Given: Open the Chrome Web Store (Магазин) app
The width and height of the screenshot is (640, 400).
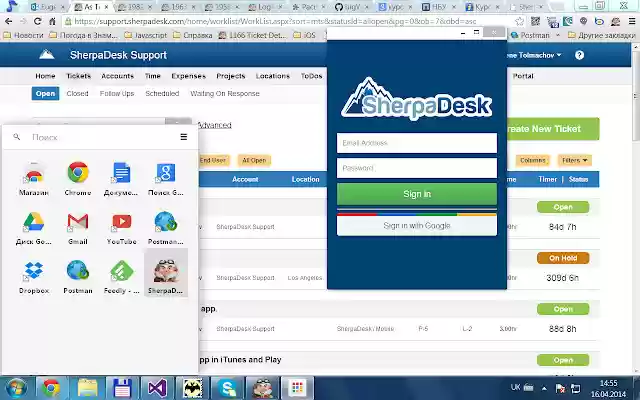Looking at the screenshot, I should click(34, 178).
